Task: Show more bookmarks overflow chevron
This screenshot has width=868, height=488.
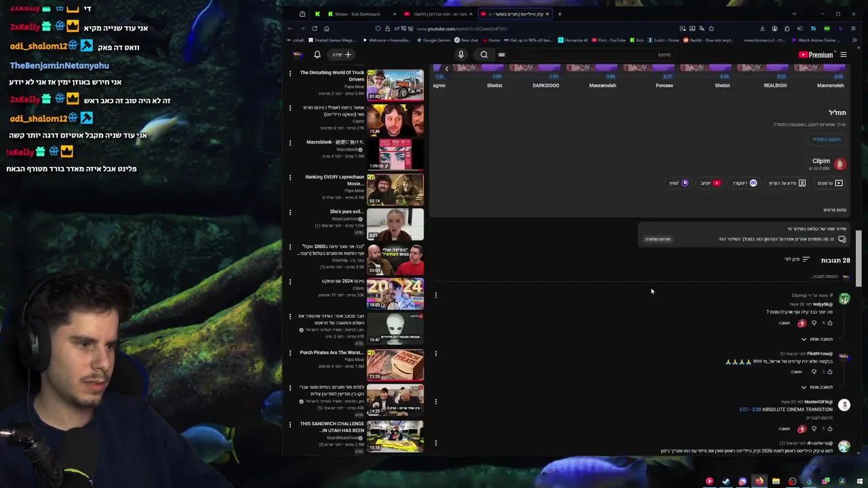Action: pos(854,40)
